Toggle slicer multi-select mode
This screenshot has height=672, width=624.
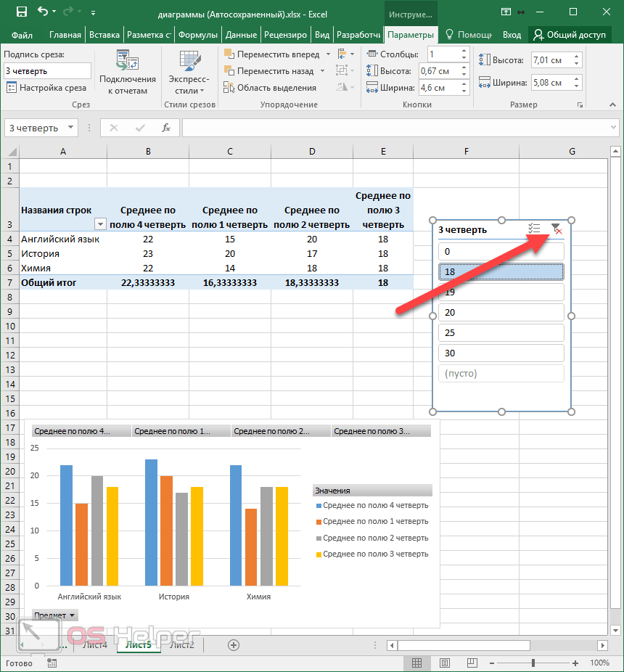tap(534, 229)
